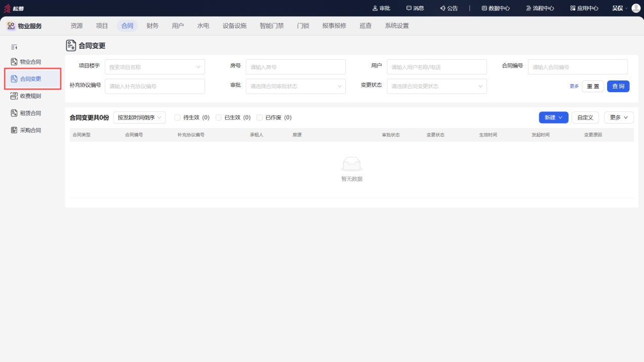Click the 自定义 button

[x=585, y=117]
